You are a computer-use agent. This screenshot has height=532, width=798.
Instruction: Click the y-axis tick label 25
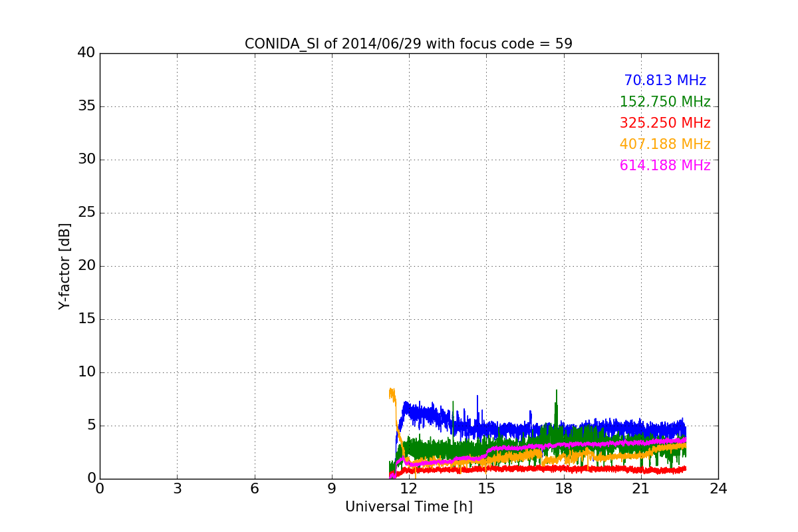point(86,213)
